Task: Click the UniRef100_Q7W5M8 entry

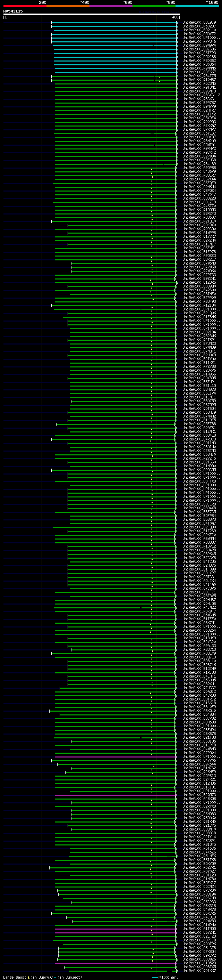Action: coord(199,263)
